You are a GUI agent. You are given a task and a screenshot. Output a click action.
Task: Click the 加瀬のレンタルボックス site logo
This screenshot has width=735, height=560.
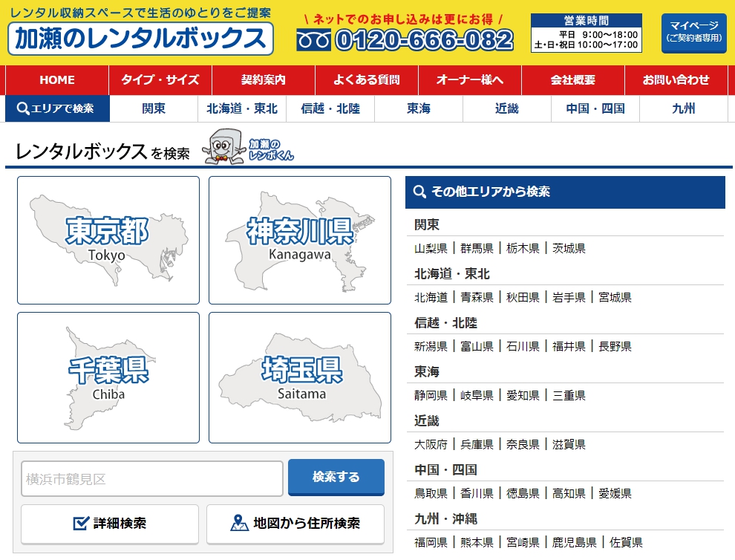pos(140,38)
